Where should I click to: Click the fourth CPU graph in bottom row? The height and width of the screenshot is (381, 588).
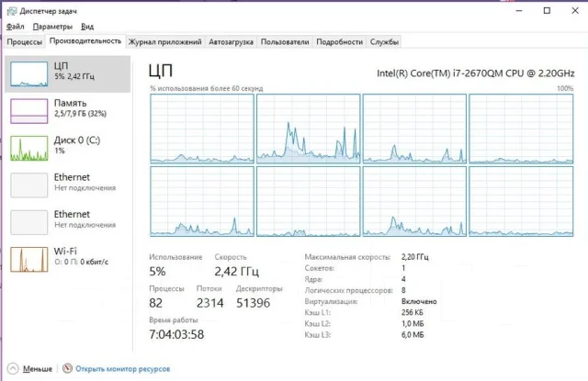coord(521,202)
